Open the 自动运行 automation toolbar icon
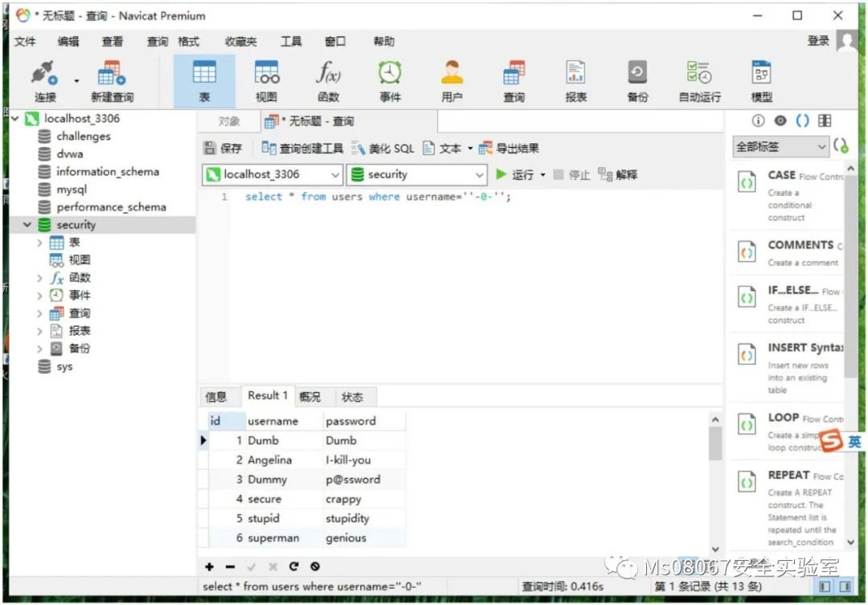The height and width of the screenshot is (605, 868). (x=700, y=81)
